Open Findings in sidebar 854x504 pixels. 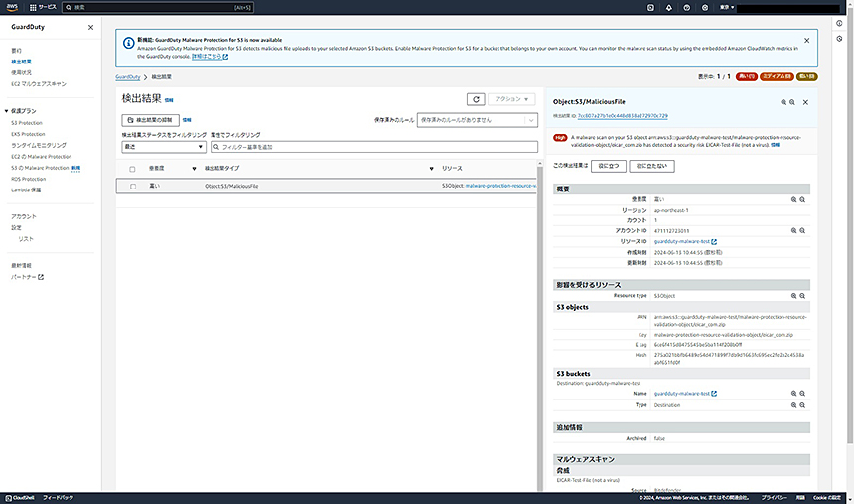(x=21, y=62)
